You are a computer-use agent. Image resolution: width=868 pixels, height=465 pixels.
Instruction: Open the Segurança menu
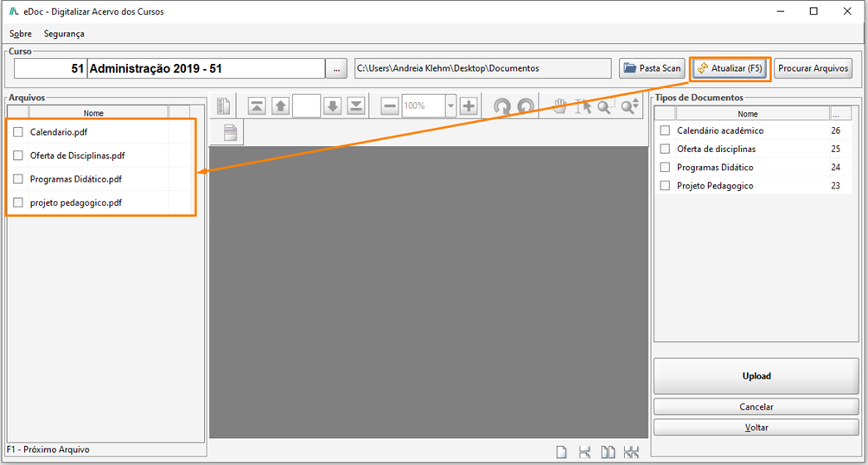[64, 34]
